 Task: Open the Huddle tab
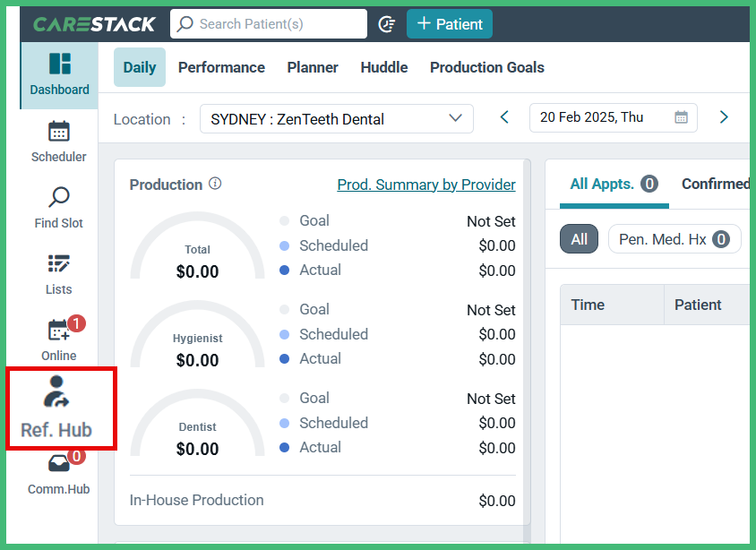(383, 67)
